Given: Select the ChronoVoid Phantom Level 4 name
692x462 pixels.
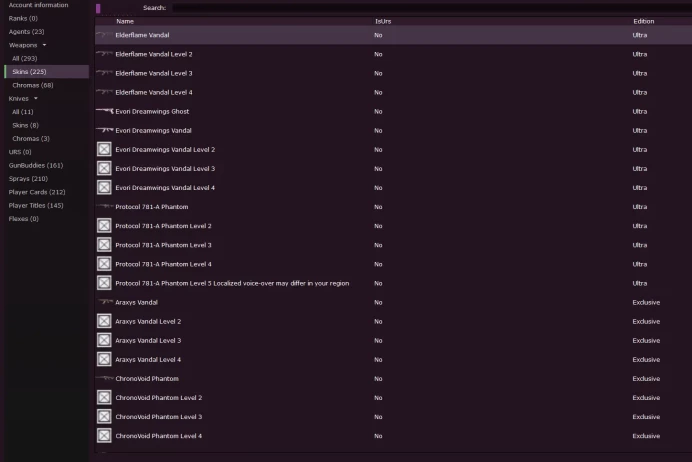Looking at the screenshot, I should (x=158, y=436).
